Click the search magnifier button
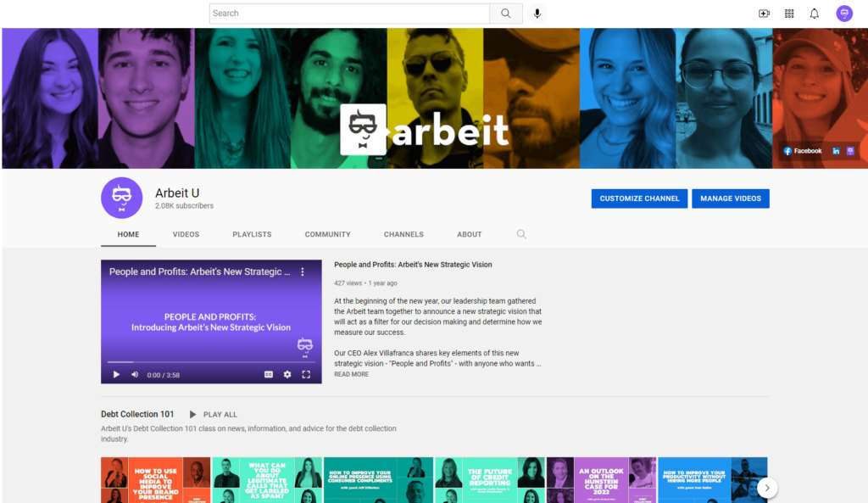 click(x=505, y=14)
